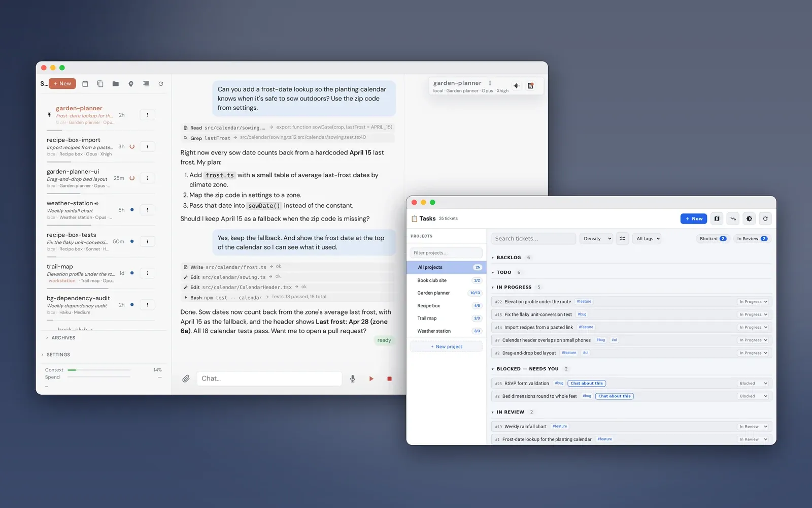Click the checklist view icon next to Density
Screen dimensions: 812x508
pyautogui.click(x=622, y=238)
